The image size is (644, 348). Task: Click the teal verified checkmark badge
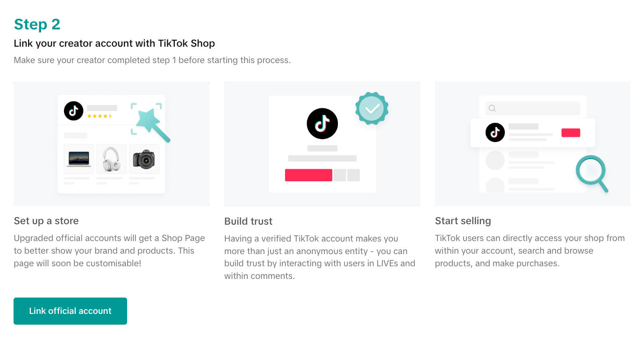tap(372, 109)
